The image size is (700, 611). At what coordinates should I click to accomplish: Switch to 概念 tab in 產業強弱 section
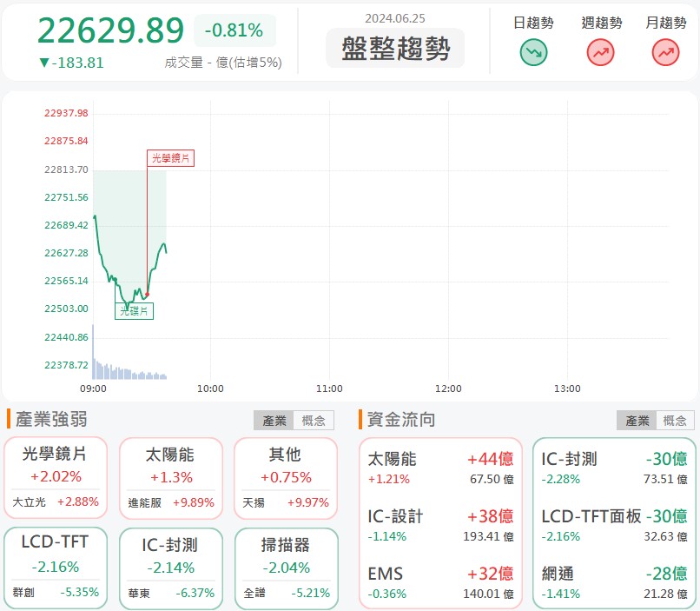tap(314, 421)
